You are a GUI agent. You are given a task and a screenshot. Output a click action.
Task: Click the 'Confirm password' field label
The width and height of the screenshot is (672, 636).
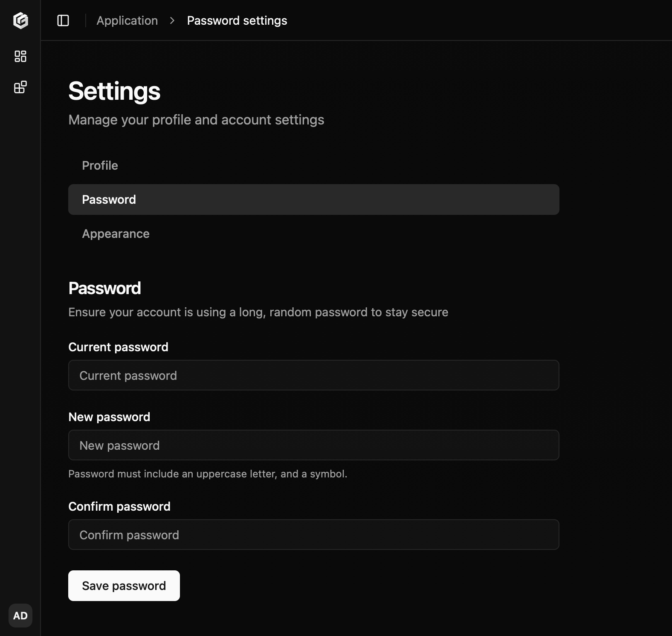click(x=119, y=506)
